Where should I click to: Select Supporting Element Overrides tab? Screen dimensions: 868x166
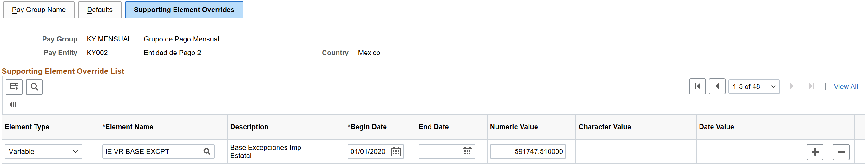coord(184,10)
